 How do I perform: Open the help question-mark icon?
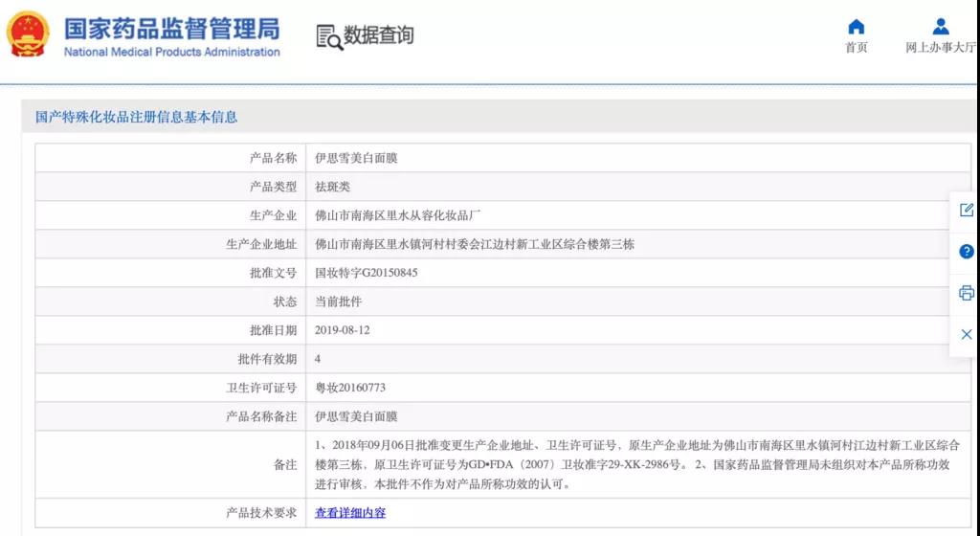point(967,251)
